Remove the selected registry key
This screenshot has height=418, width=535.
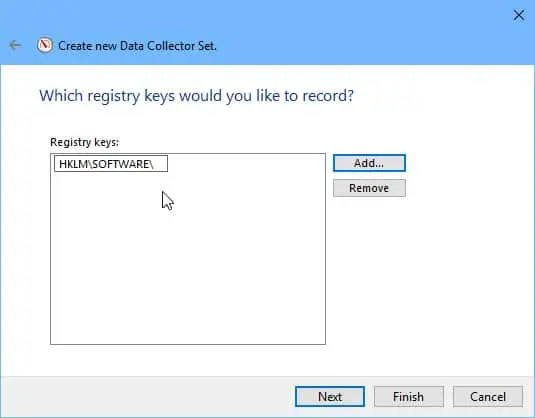369,188
